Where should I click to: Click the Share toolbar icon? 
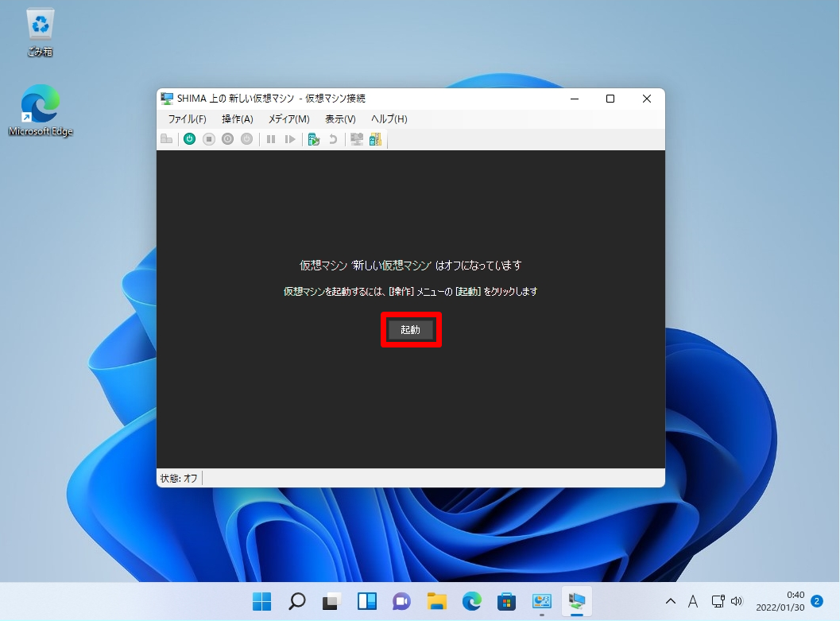point(376,139)
